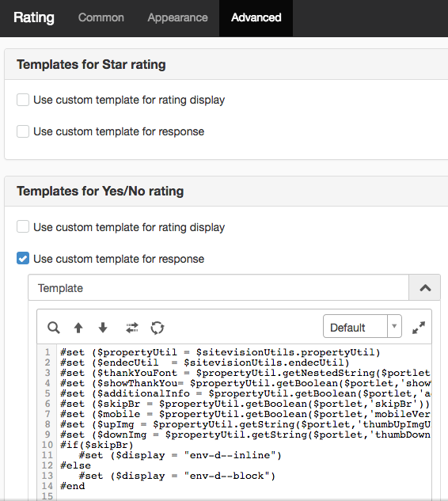Collapse the Template panel with chevron
Screen dimensions: 448x501
click(425, 287)
